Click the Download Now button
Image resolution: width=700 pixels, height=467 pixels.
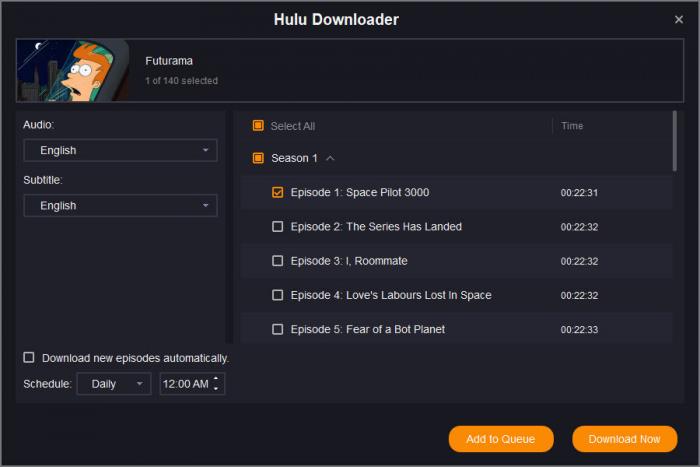(x=625, y=439)
